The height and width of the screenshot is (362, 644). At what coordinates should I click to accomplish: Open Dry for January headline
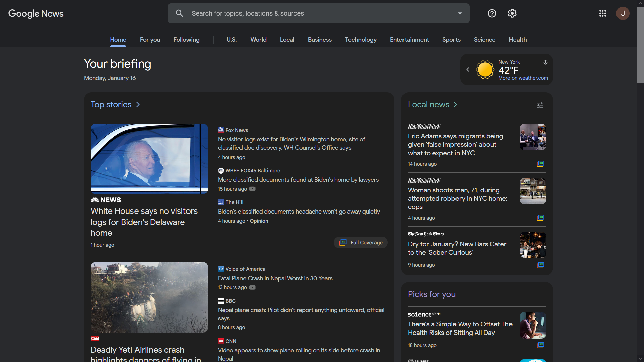click(457, 248)
